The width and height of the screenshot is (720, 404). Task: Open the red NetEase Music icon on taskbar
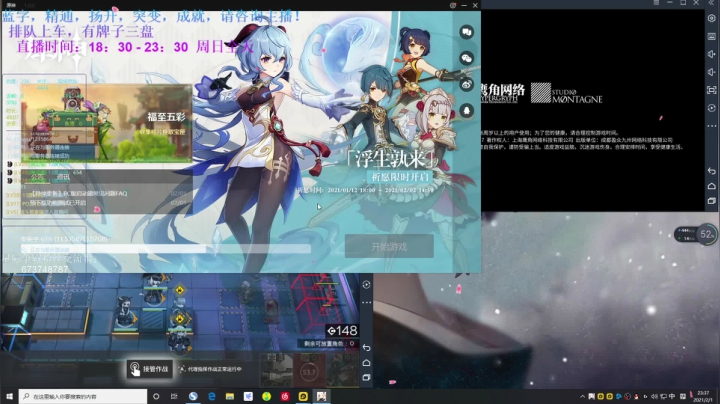point(285,396)
